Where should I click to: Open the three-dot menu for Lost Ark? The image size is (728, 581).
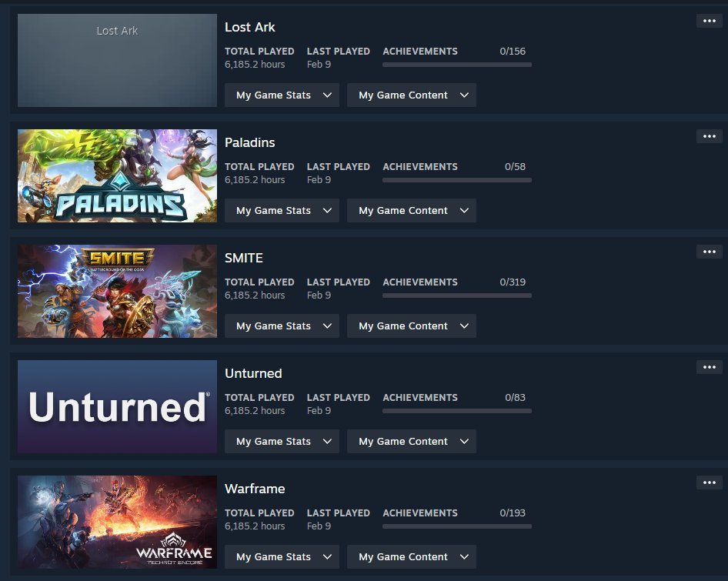coord(709,21)
